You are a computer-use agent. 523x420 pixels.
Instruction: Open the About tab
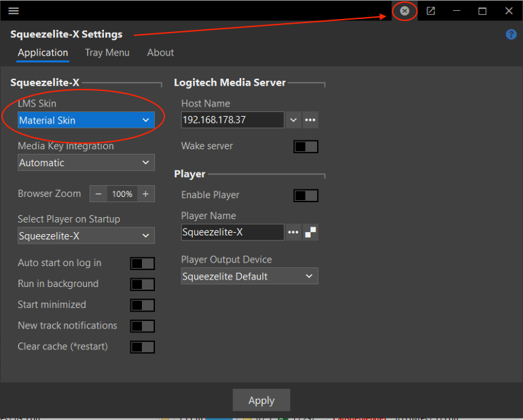(160, 53)
